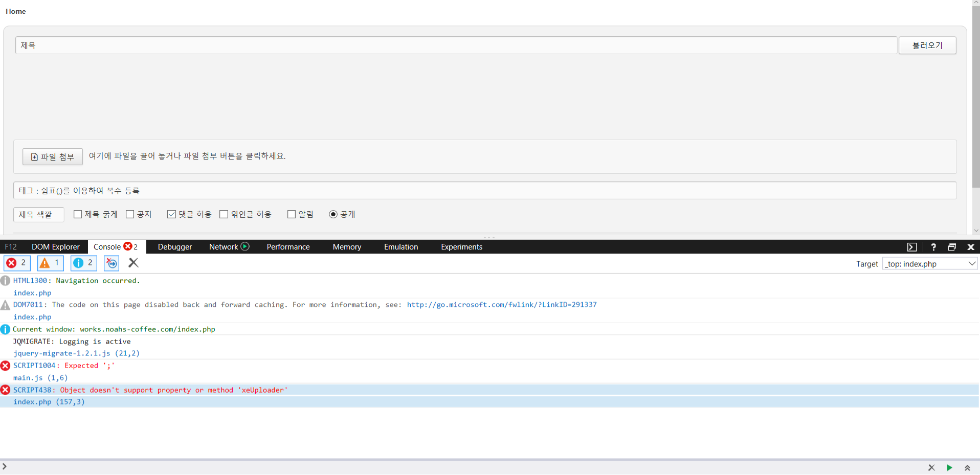Open the Target frame dropdown

click(x=929, y=264)
